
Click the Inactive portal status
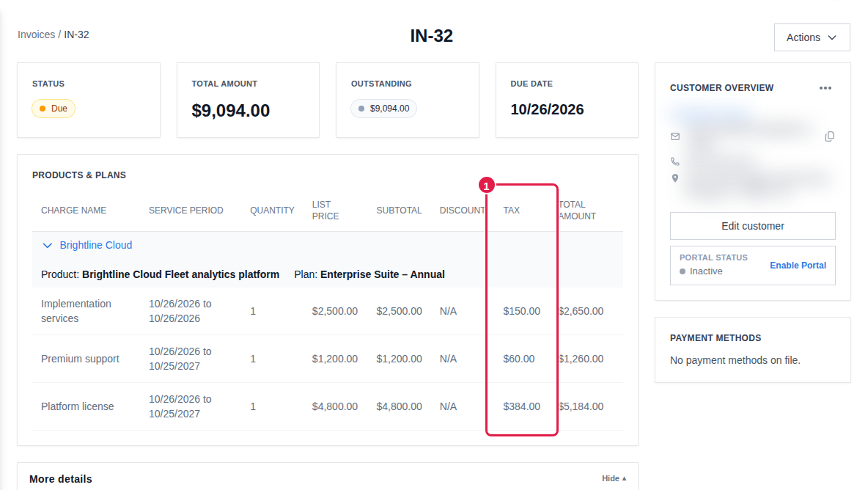pyautogui.click(x=701, y=271)
